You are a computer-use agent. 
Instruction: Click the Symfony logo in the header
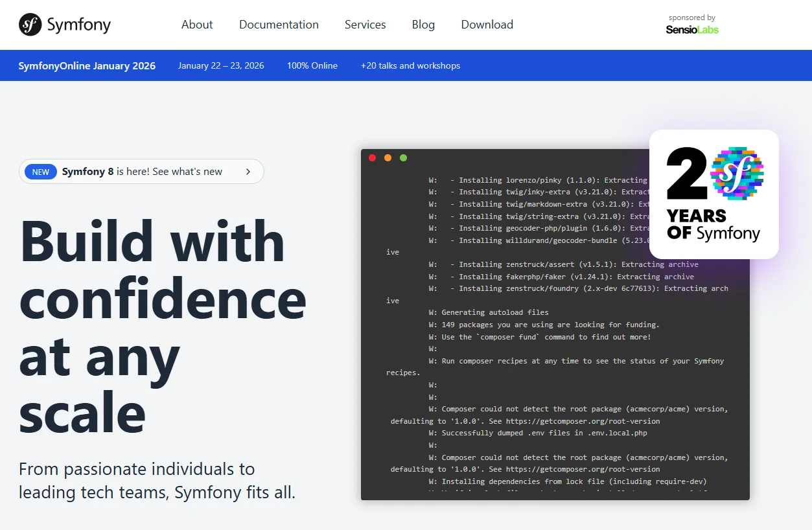coord(64,25)
